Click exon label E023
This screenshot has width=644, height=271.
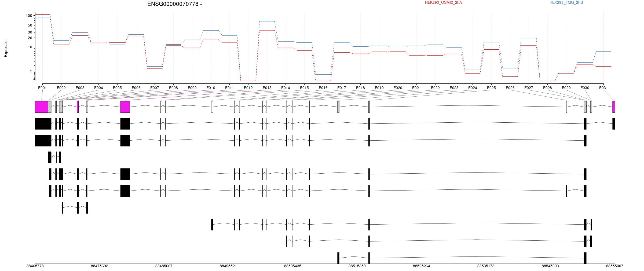click(454, 88)
